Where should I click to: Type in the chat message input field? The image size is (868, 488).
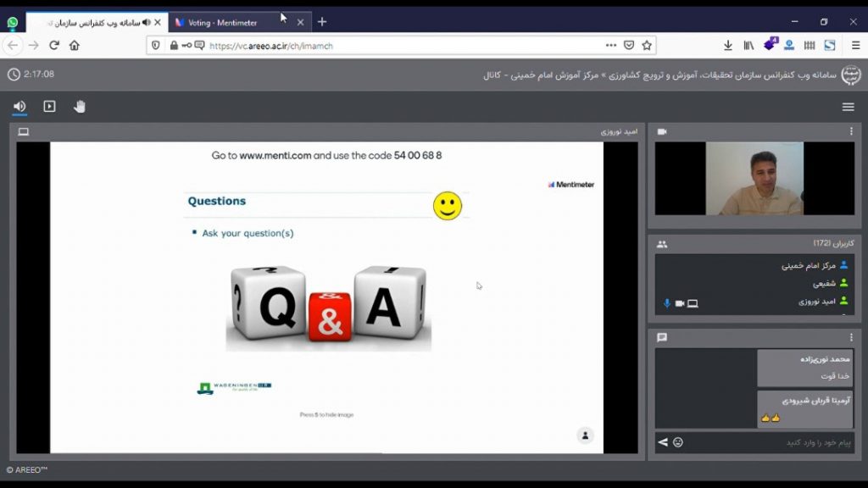point(763,442)
